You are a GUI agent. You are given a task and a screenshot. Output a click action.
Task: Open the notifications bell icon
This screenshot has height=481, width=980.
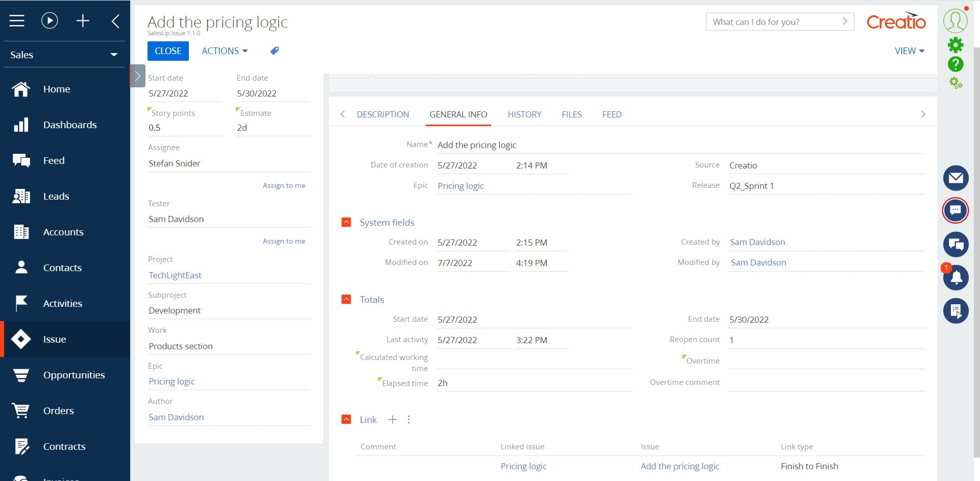tap(955, 277)
